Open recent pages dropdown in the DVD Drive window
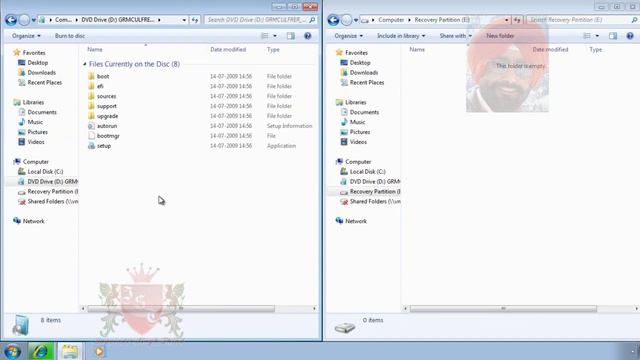This screenshot has height=360, width=640. tap(33, 20)
